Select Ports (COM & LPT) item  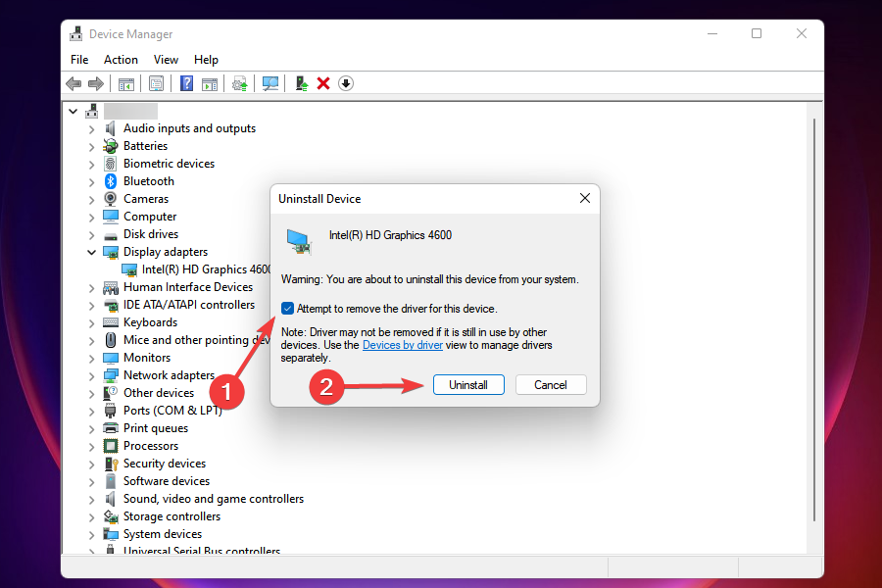click(x=172, y=411)
